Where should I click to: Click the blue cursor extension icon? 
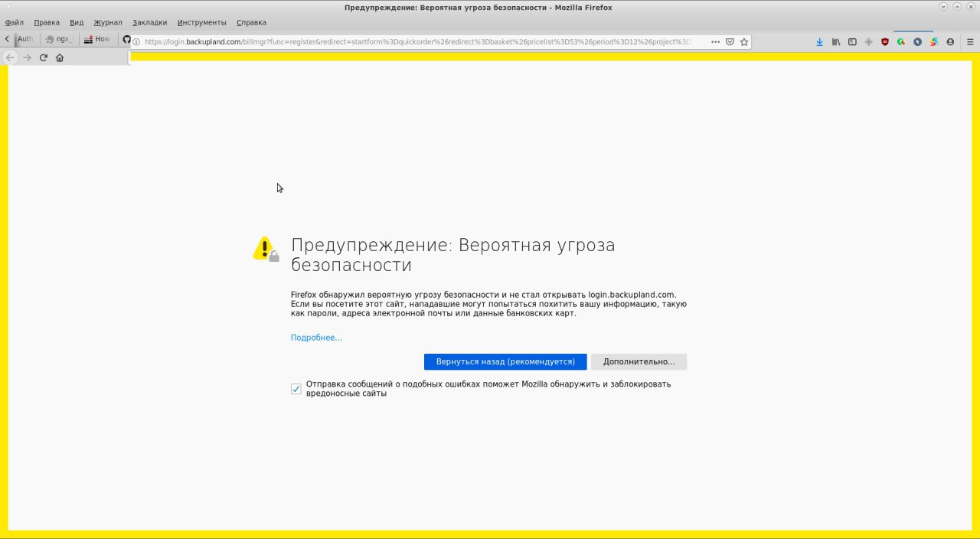coord(917,42)
